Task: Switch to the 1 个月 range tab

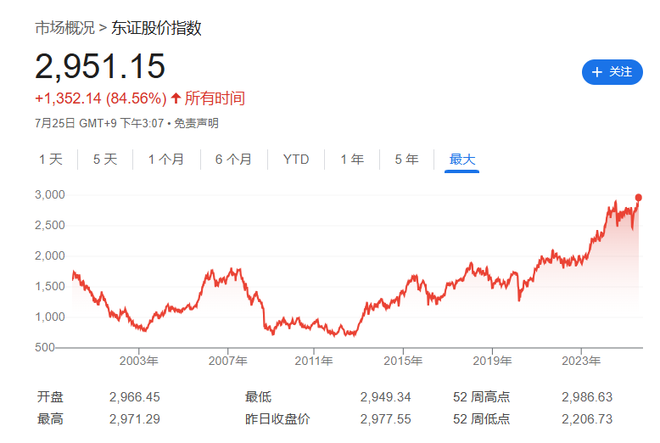Action: coord(166,159)
